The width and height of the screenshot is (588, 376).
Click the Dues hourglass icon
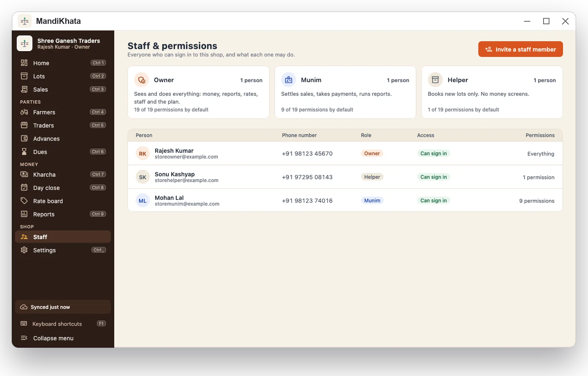coord(24,152)
